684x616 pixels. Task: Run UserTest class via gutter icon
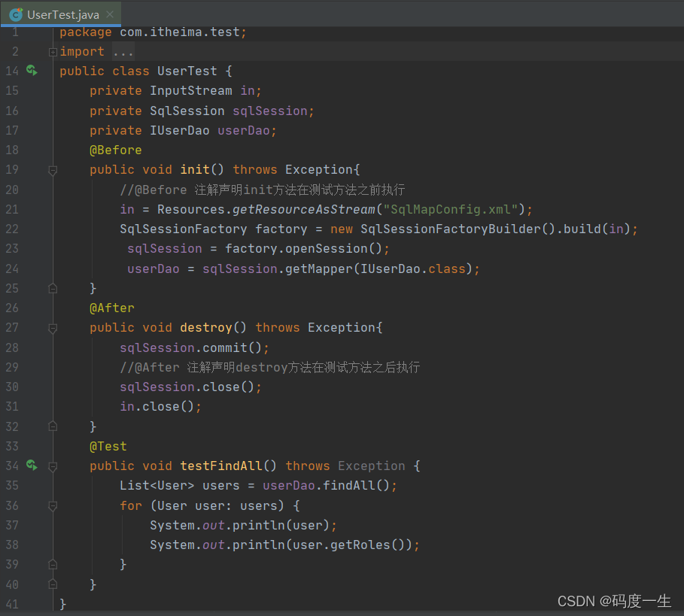[x=32, y=70]
